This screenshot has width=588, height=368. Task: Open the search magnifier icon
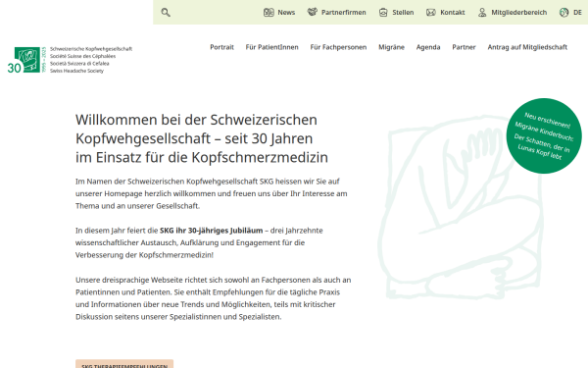click(166, 13)
